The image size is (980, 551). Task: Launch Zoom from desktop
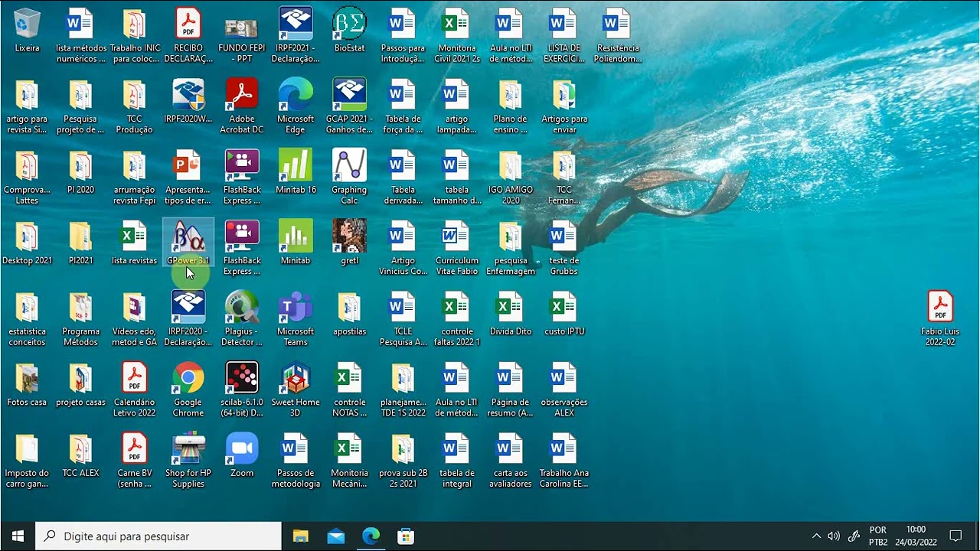(242, 455)
